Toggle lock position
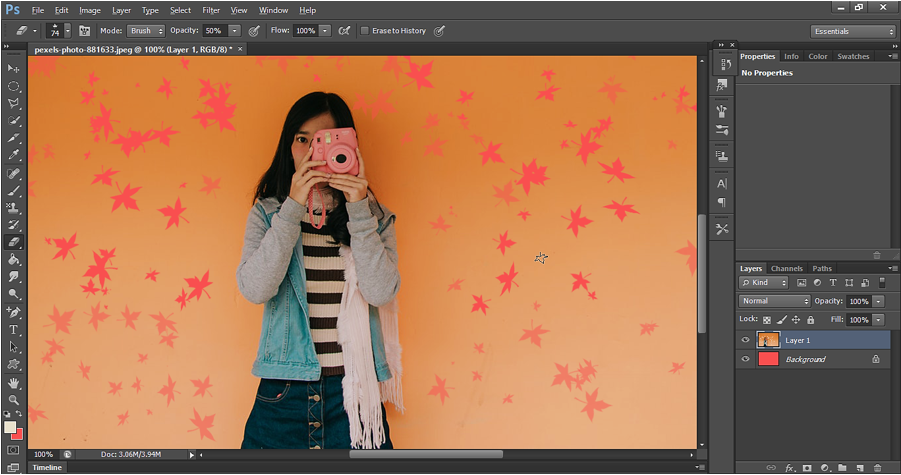This screenshot has height=475, width=901. [796, 320]
